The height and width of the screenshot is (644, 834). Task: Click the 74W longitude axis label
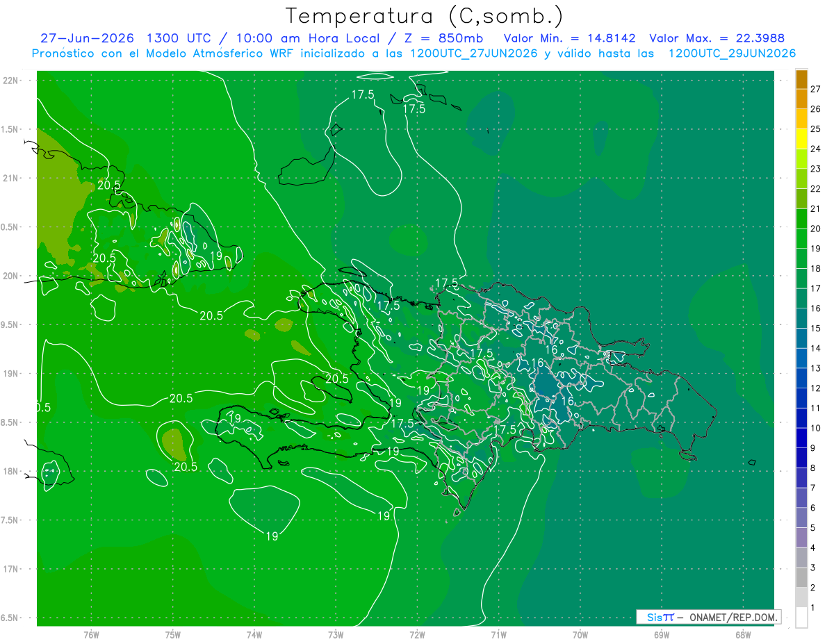click(254, 634)
